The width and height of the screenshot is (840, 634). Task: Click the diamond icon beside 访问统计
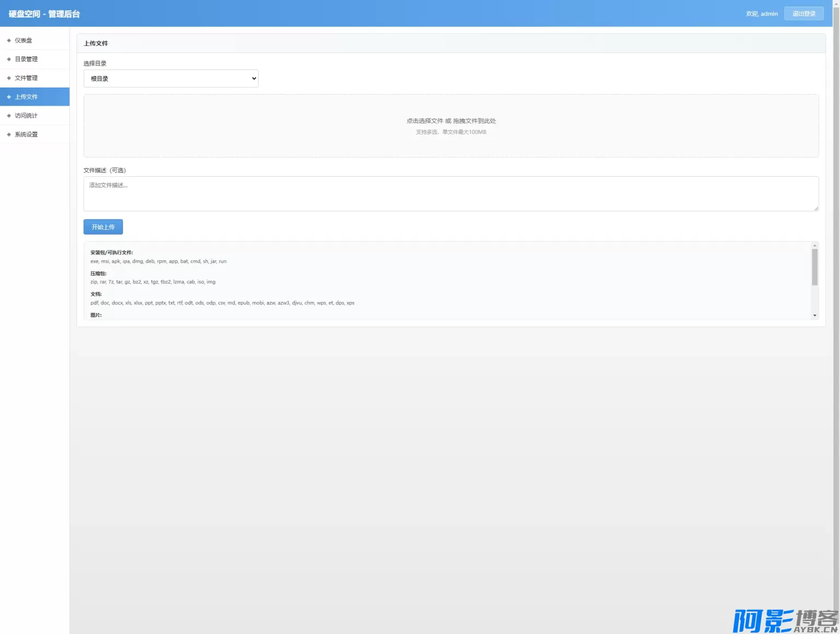coord(9,116)
